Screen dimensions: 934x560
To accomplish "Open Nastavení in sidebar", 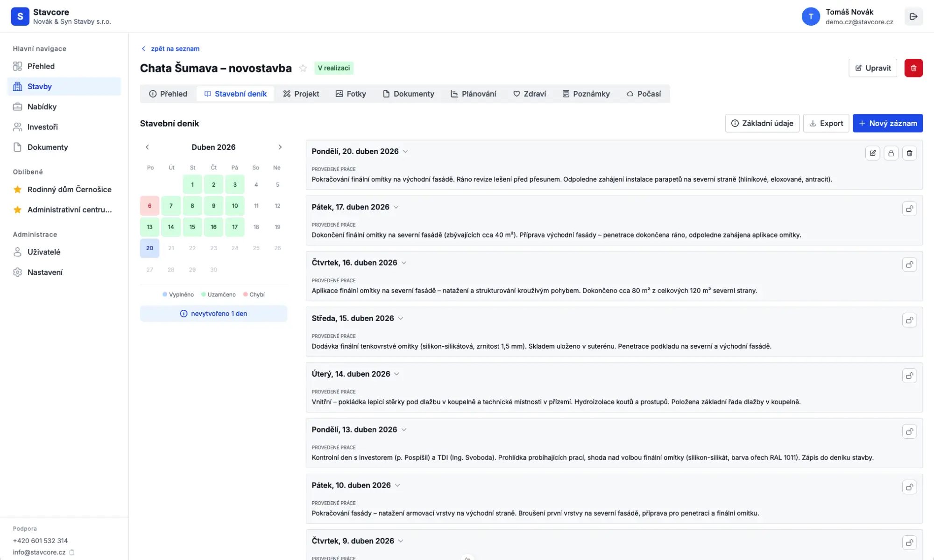I will [x=45, y=272].
